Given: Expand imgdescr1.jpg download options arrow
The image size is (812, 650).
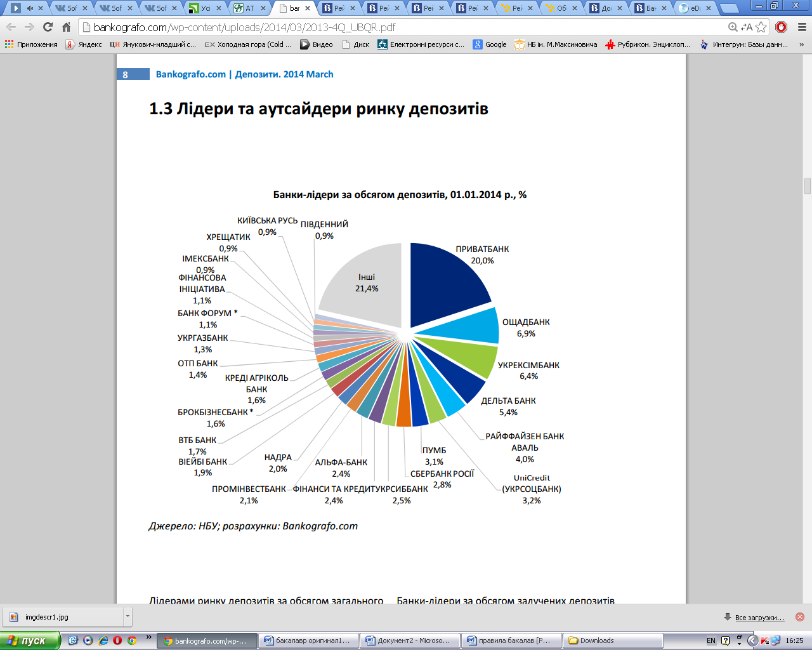Looking at the screenshot, I should click(128, 616).
